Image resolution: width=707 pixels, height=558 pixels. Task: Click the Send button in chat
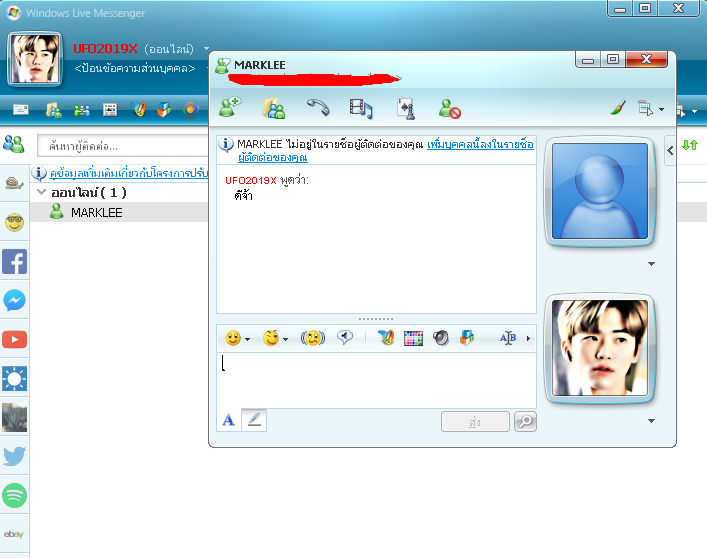(475, 421)
